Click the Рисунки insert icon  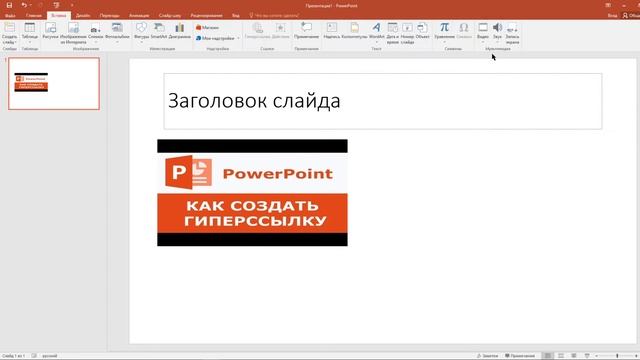pyautogui.click(x=50, y=31)
